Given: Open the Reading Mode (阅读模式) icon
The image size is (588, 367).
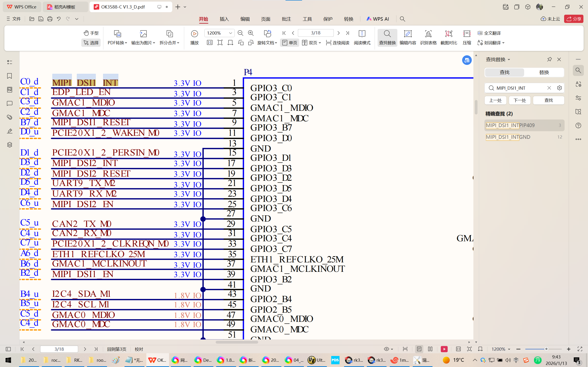Looking at the screenshot, I should pos(362,34).
